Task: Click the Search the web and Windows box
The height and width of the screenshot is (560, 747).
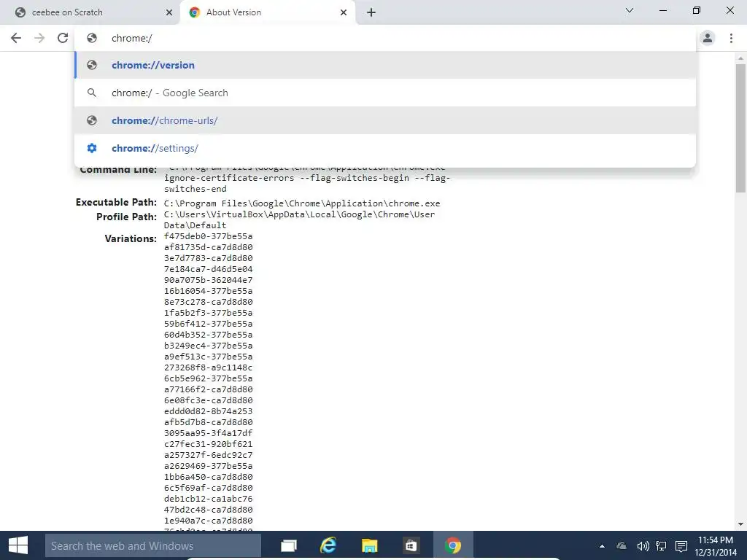Action: tap(153, 545)
